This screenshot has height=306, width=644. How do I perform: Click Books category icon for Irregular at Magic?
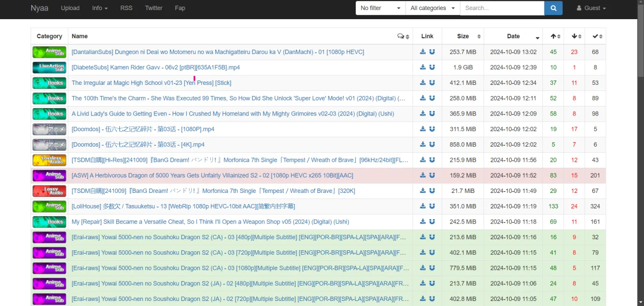coord(49,82)
